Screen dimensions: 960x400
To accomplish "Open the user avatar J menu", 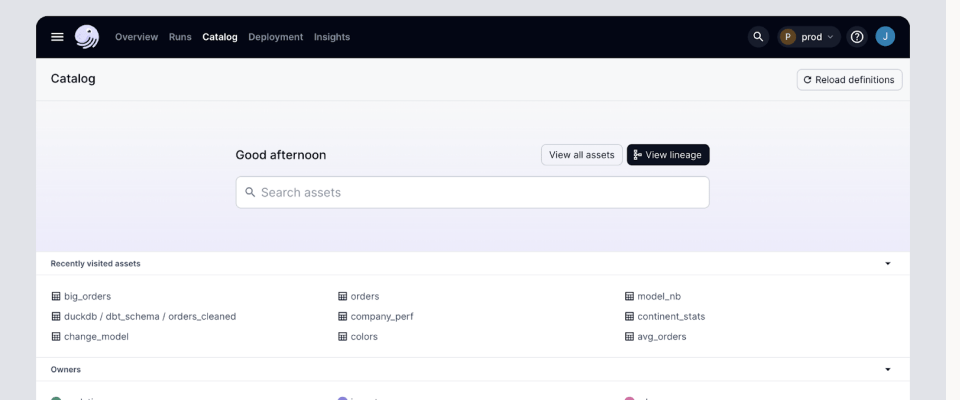I will [x=885, y=37].
